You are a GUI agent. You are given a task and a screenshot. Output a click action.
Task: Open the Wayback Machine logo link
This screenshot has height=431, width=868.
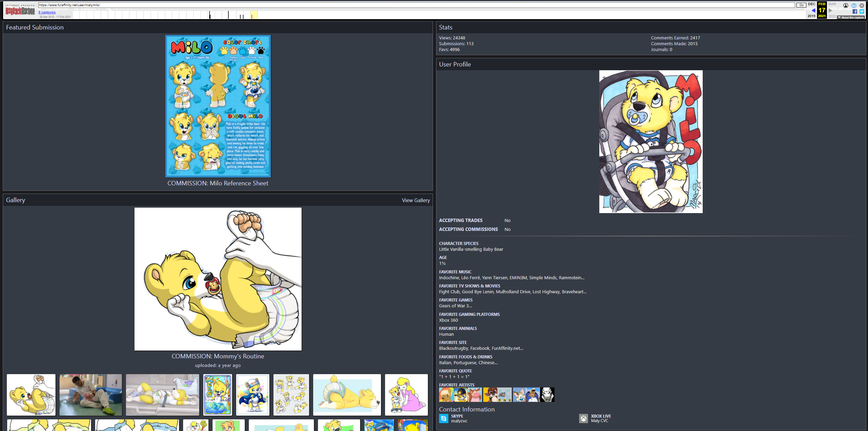(20, 11)
